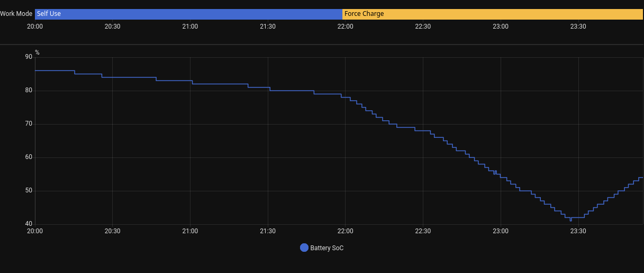
Task: Click the 23:00 label under Work Mode timeline
Action: (501, 27)
